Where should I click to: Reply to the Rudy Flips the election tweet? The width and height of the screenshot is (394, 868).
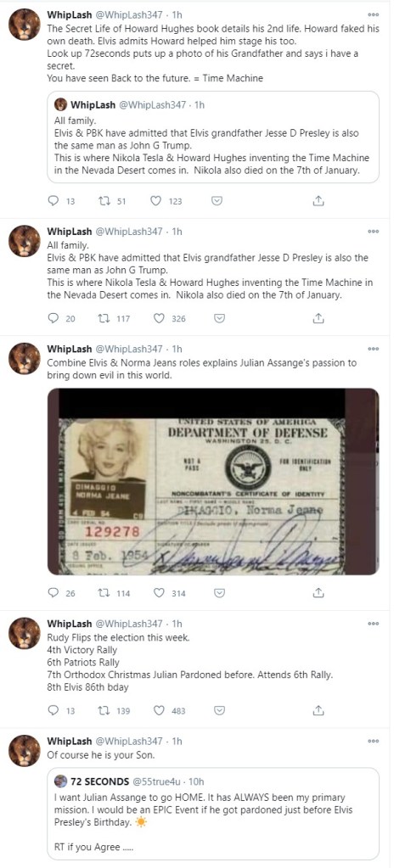click(x=53, y=710)
